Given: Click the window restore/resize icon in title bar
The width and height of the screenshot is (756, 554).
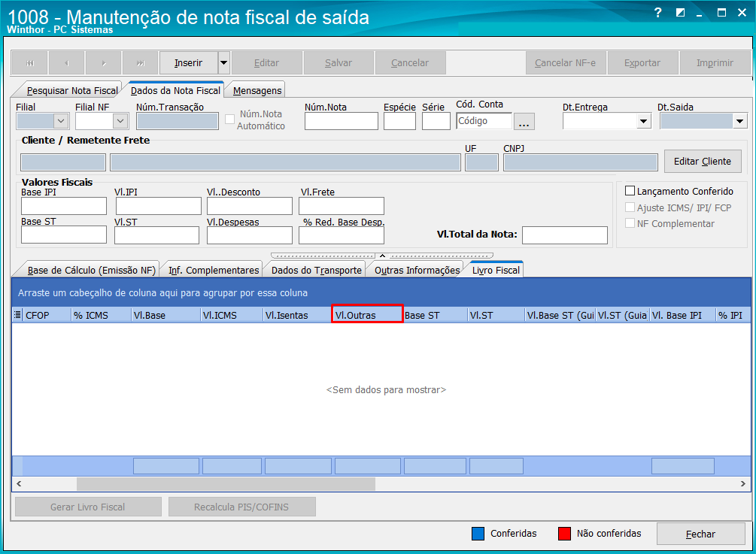Looking at the screenshot, I should coord(680,13).
